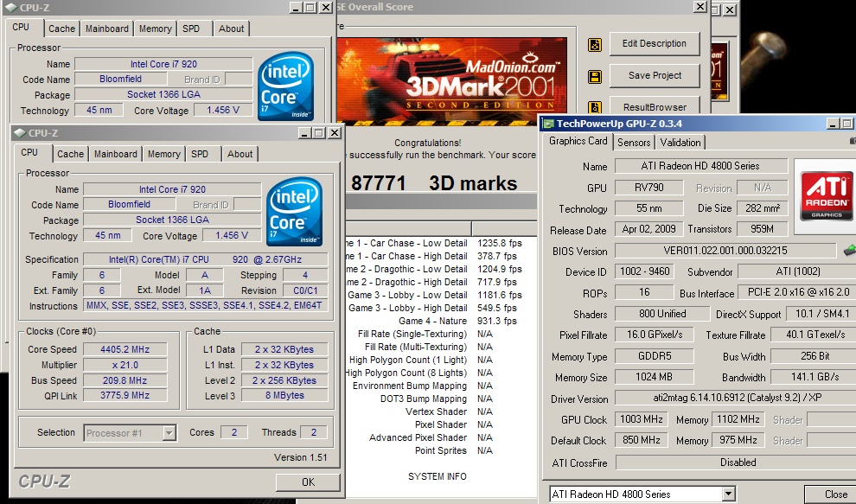Switch to Mainboard tab in front CPU-Z window
The width and height of the screenshot is (856, 504).
(x=116, y=154)
